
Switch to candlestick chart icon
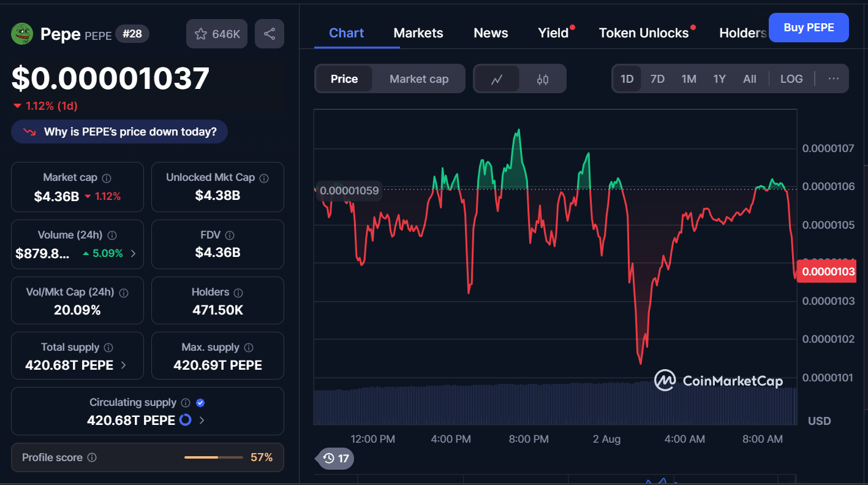(x=543, y=79)
